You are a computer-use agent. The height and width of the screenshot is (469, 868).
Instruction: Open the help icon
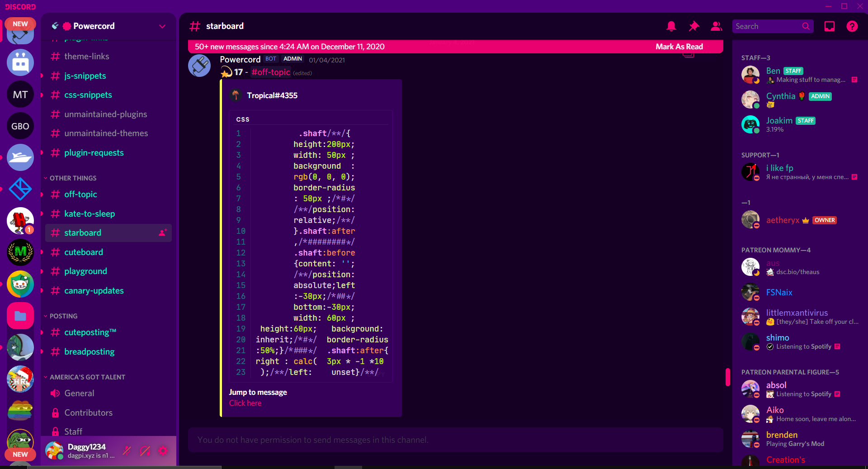(x=852, y=26)
